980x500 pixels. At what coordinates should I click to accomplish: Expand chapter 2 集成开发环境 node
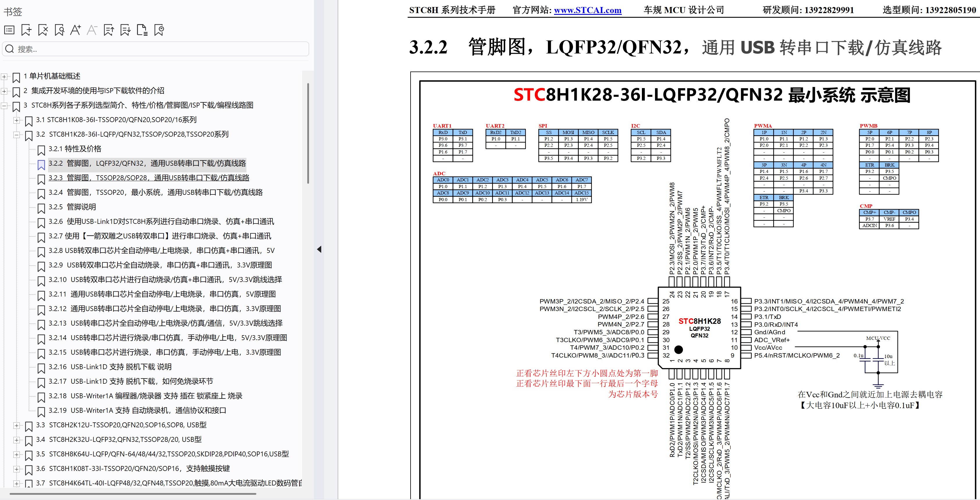tap(4, 91)
